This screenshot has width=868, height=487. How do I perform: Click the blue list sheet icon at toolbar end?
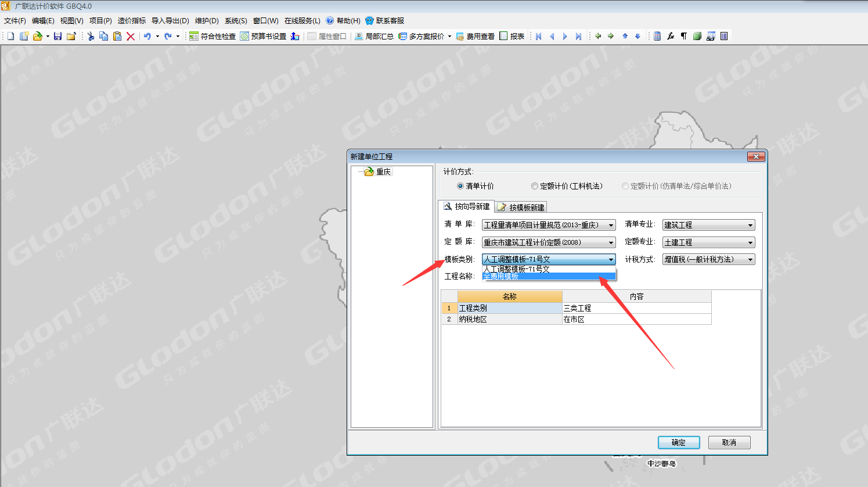724,36
